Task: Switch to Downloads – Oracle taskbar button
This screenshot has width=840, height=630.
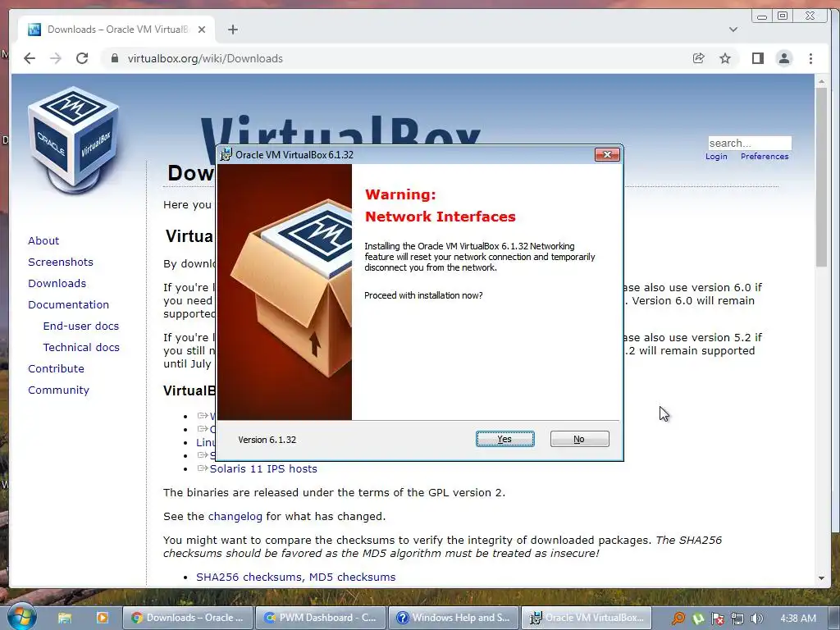Action: pos(187,618)
